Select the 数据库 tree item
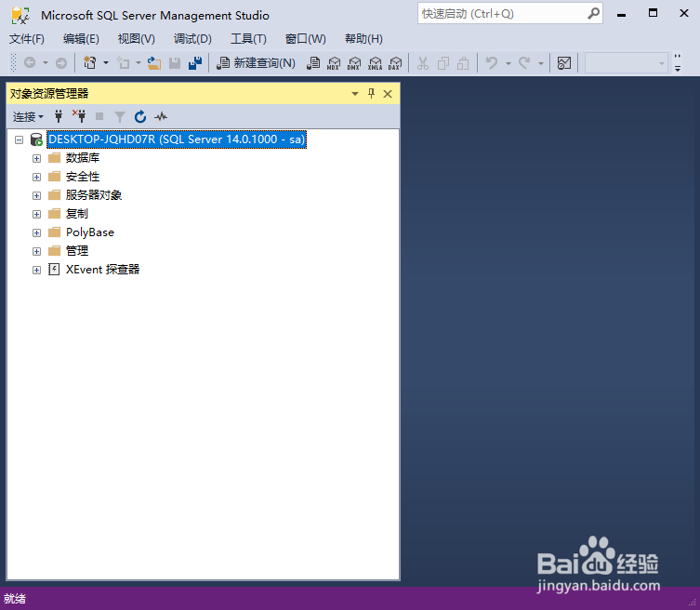 pyautogui.click(x=83, y=158)
